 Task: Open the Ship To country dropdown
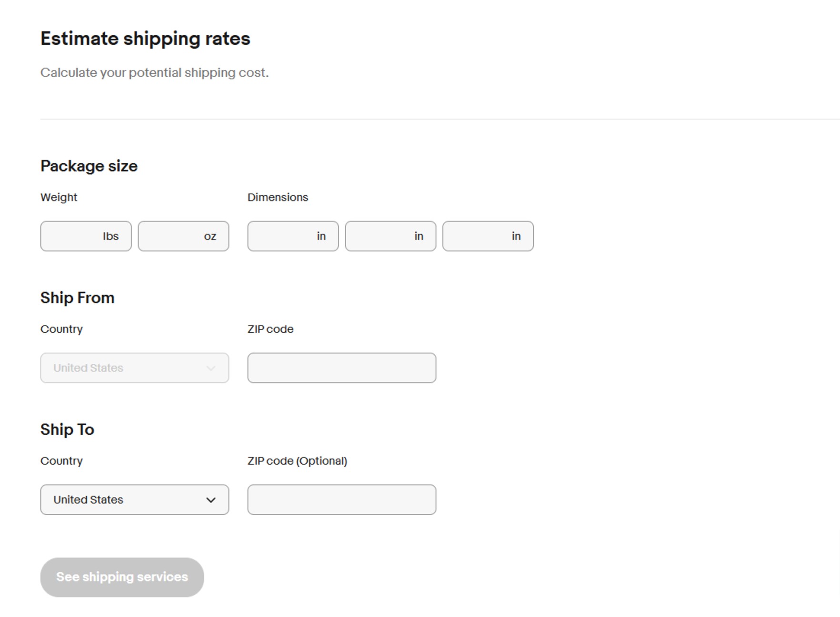point(134,499)
